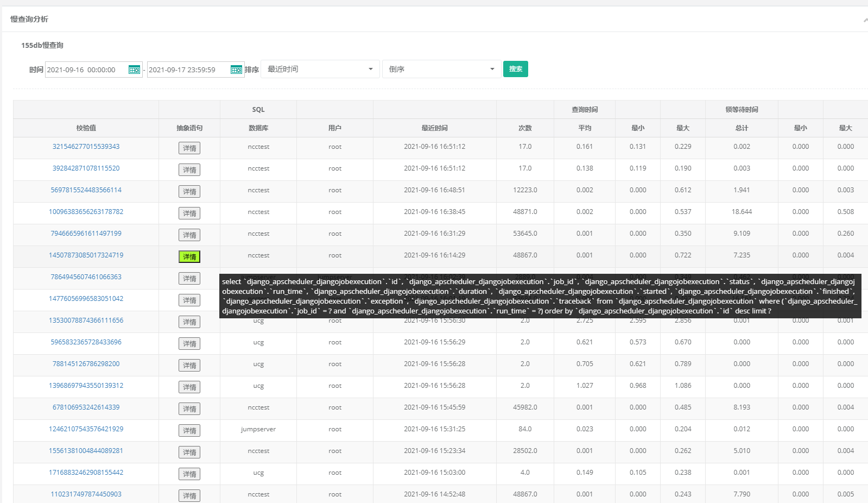This screenshot has width=868, height=503.
Task: Open checksum link 13530078874366111656
Action: (x=86, y=320)
